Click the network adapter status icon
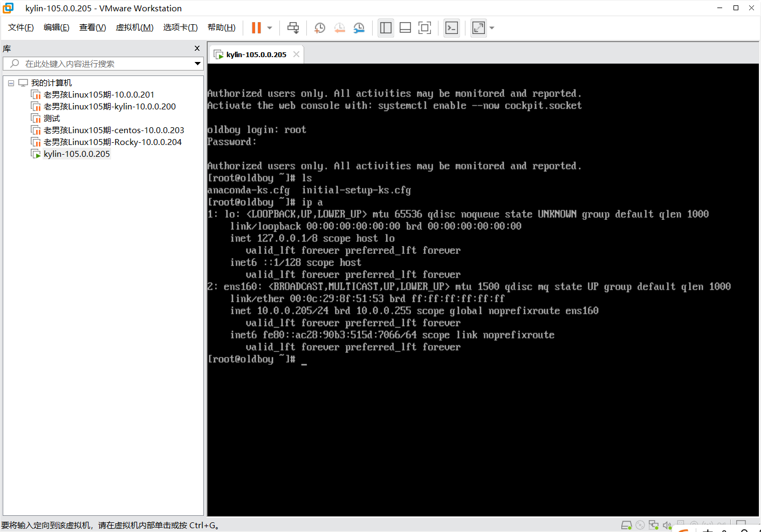This screenshot has width=761, height=532. 654,525
